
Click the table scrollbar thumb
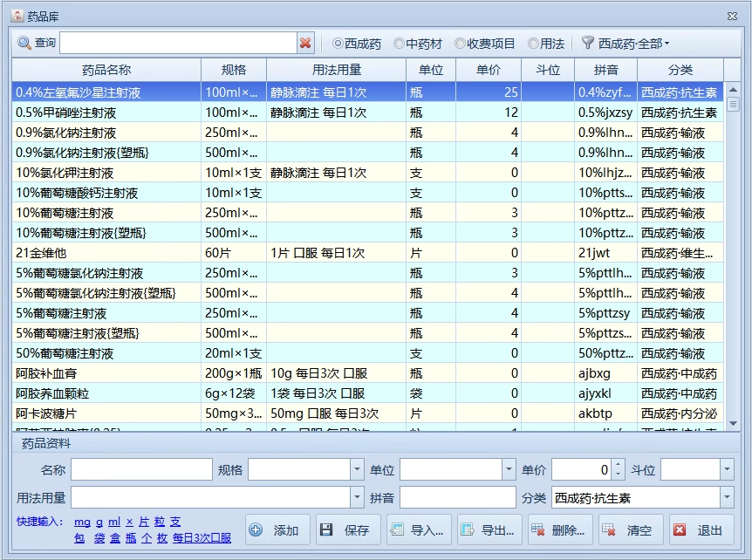point(733,104)
